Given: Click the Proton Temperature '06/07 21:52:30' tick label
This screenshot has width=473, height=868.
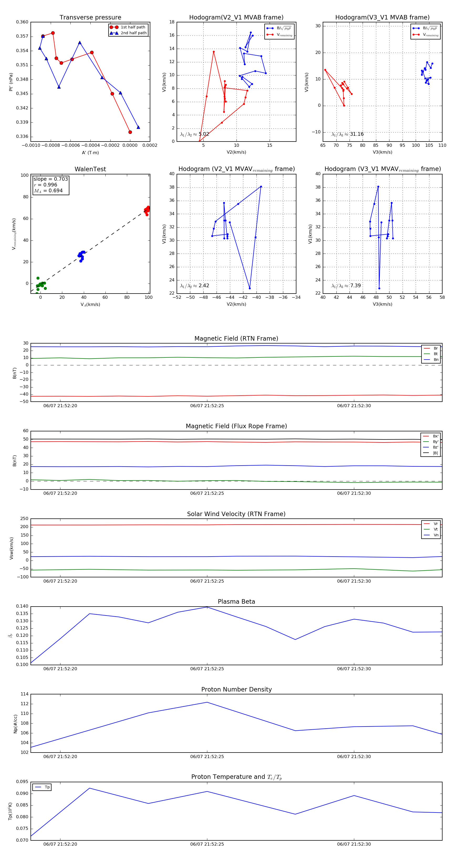Looking at the screenshot, I should pyautogui.click(x=354, y=844).
